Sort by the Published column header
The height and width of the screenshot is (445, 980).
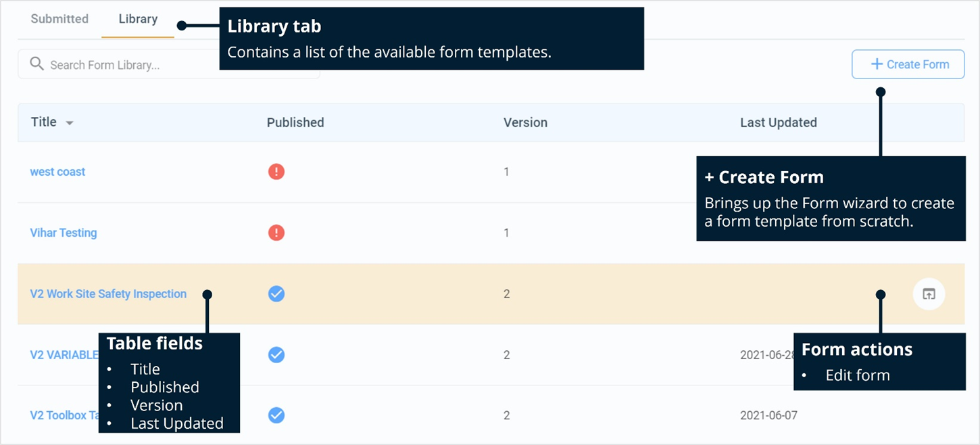(295, 122)
